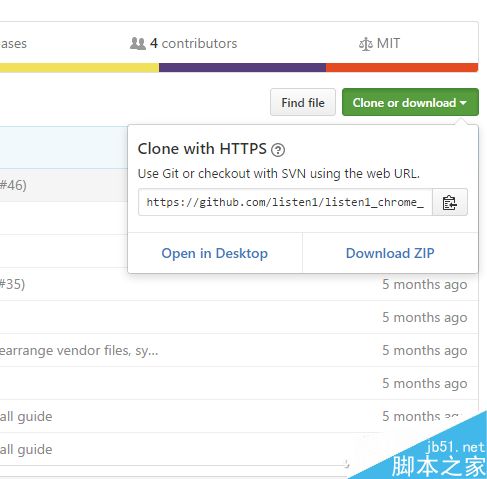Click orange-red segment of language bar
487x479 pixels.
tap(402, 68)
